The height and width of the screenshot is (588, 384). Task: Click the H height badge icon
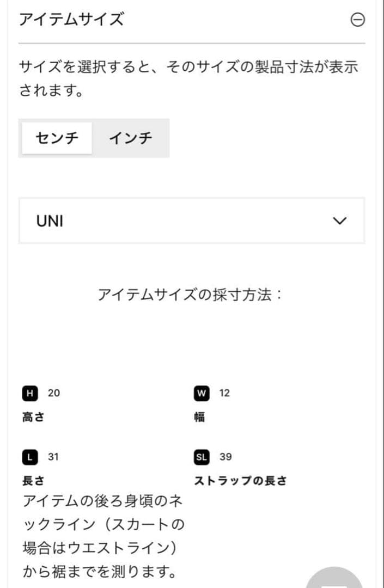point(30,394)
